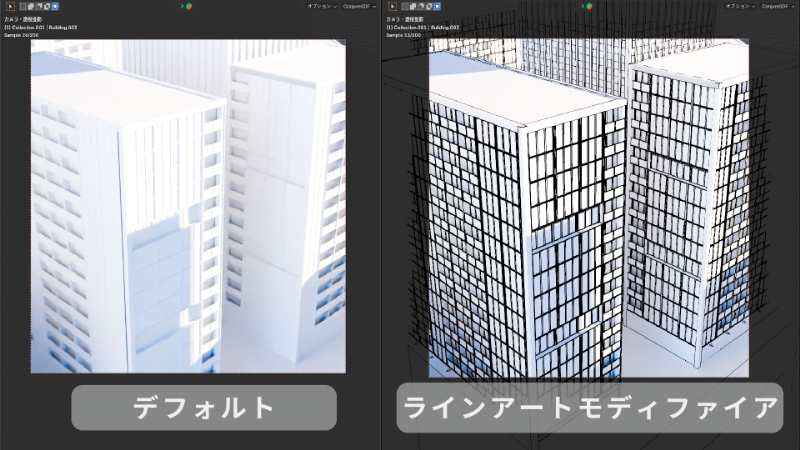The image size is (800, 450).
Task: Click the select tool icon in right viewport header
Action: point(393,6)
